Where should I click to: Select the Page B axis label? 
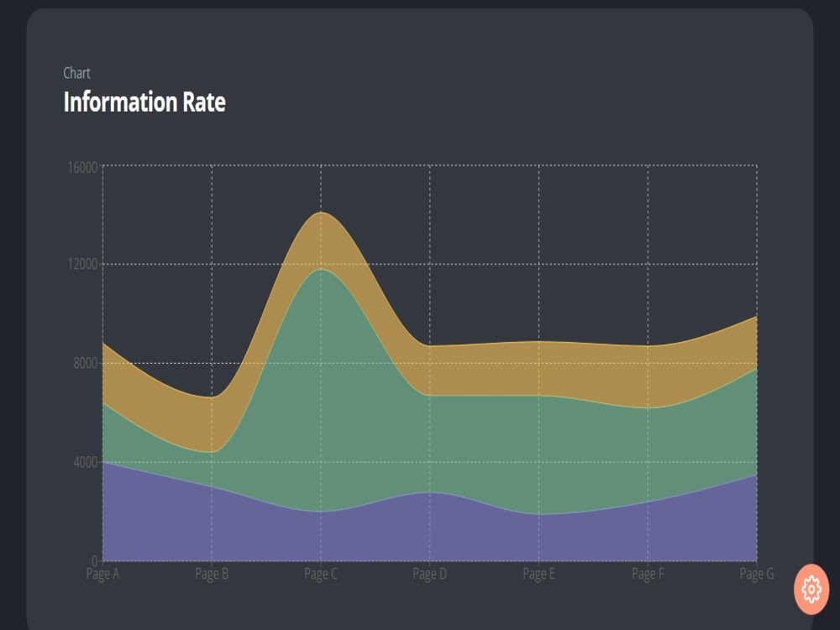212,574
